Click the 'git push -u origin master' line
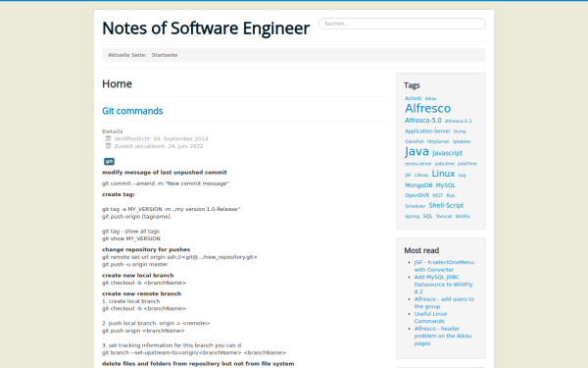 [134, 264]
